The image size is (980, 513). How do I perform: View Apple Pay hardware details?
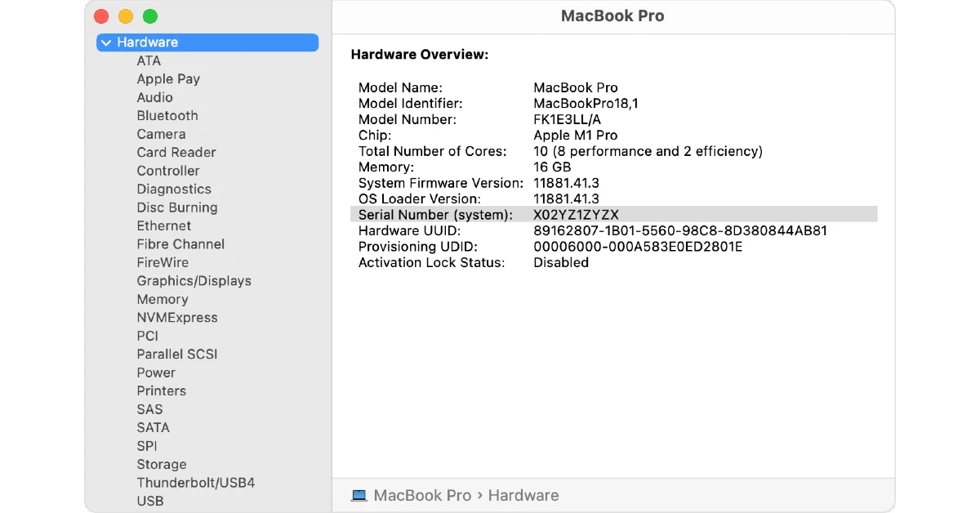point(168,78)
